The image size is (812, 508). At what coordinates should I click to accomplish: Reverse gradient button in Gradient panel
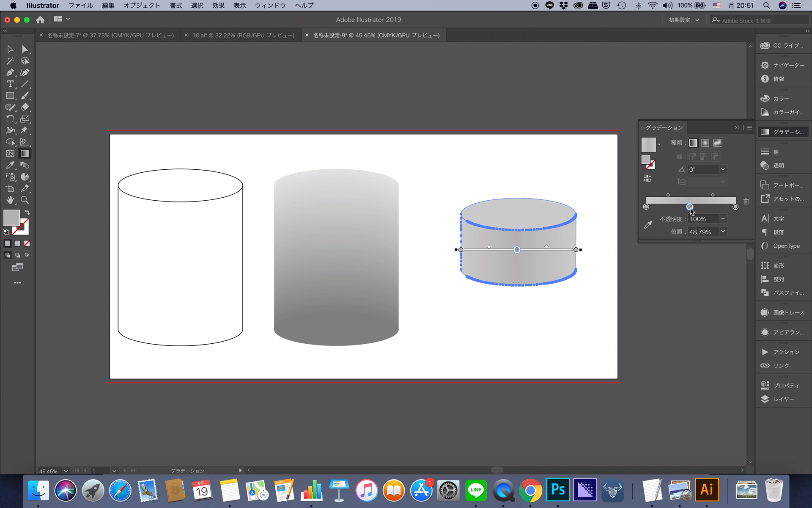pos(647,178)
